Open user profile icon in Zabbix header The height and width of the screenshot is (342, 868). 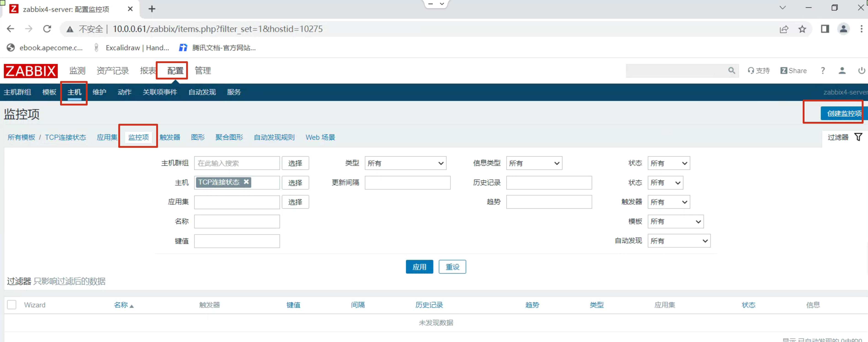click(x=842, y=70)
